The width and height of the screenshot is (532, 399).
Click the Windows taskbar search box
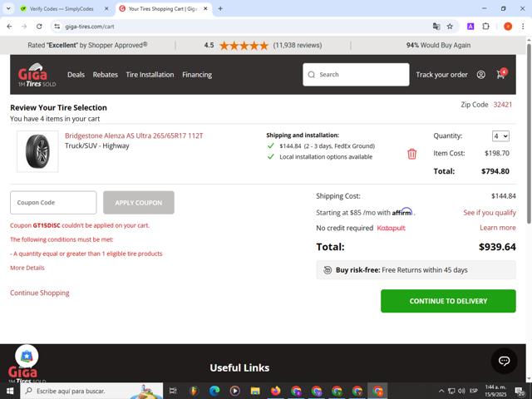pos(91,391)
